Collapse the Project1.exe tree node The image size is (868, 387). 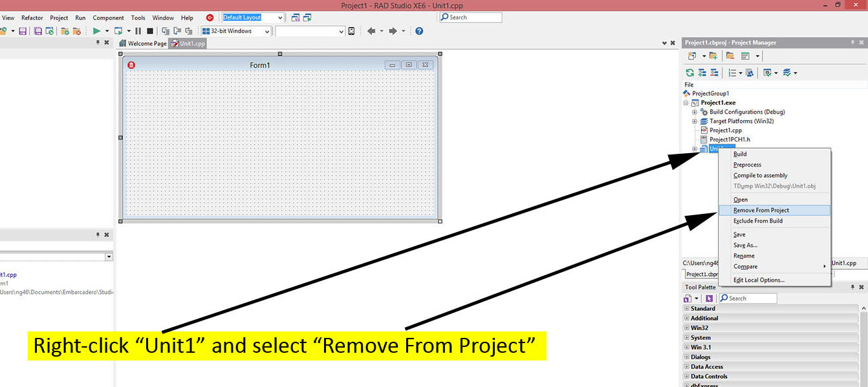[x=686, y=103]
